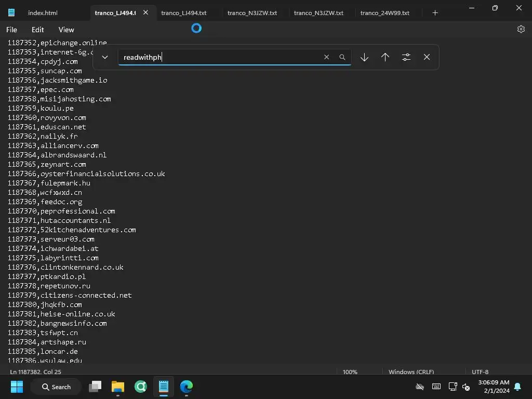Screen dimensions: 532x399
Task: Click line 1187361,eduscan.net
Action: click(47, 127)
